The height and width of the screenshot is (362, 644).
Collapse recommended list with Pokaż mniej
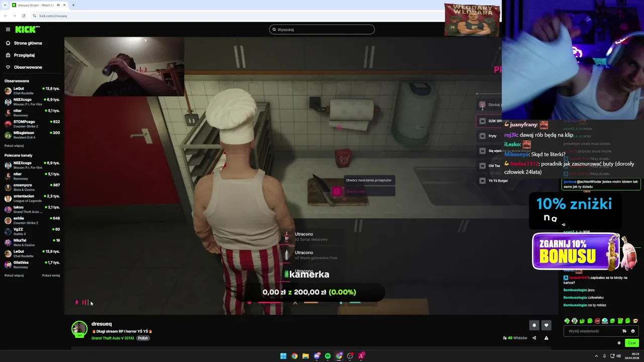[x=51, y=276]
